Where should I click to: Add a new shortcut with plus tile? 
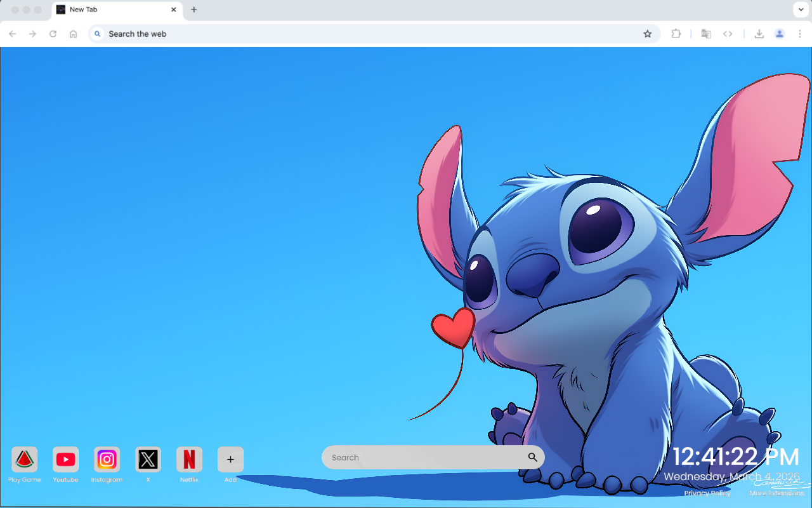pyautogui.click(x=230, y=459)
